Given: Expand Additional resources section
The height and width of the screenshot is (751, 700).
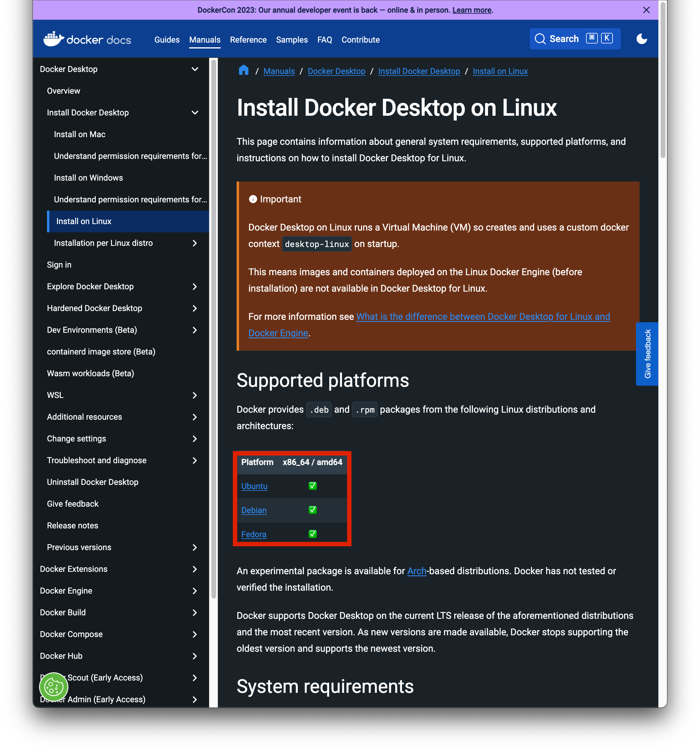Looking at the screenshot, I should [195, 417].
